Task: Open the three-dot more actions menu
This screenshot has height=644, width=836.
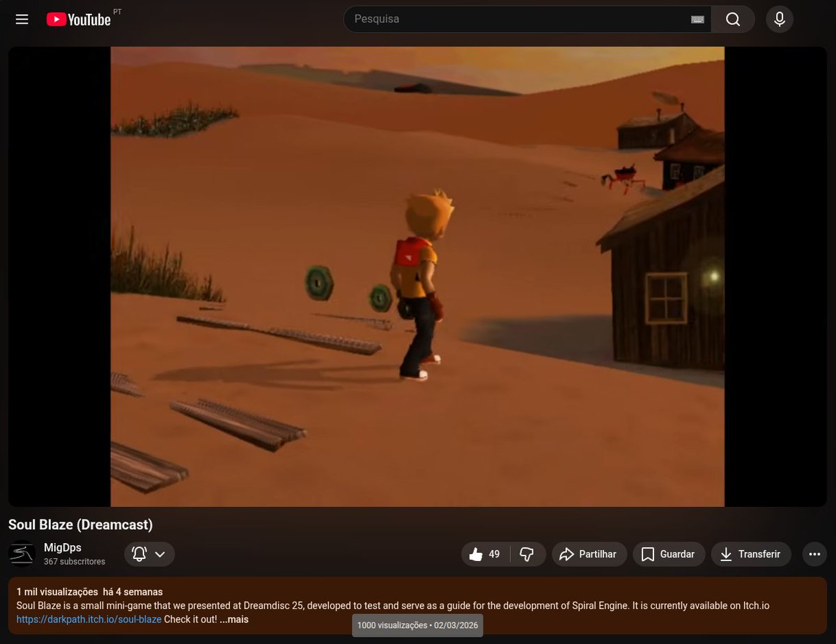Action: pos(814,554)
